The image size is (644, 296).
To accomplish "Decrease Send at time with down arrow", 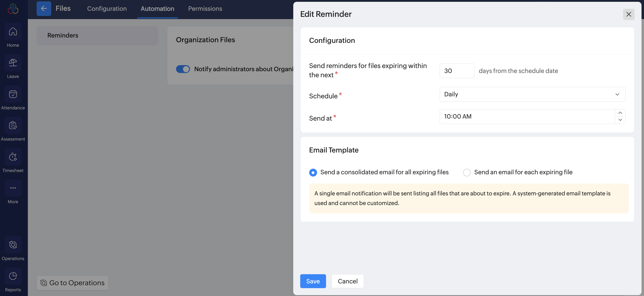I will pos(620,120).
